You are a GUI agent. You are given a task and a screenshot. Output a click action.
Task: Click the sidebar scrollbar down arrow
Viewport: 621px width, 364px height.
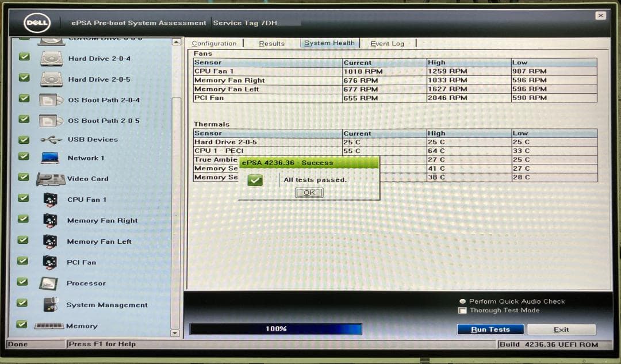(x=175, y=332)
